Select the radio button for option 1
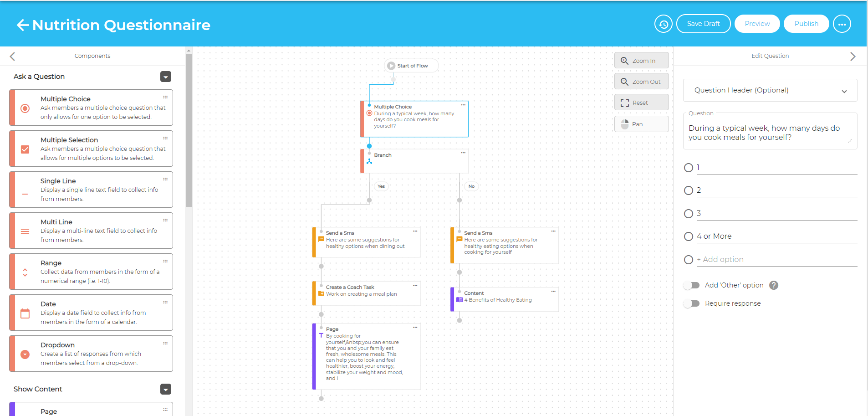Viewport: 868px width, 416px height. [x=689, y=168]
